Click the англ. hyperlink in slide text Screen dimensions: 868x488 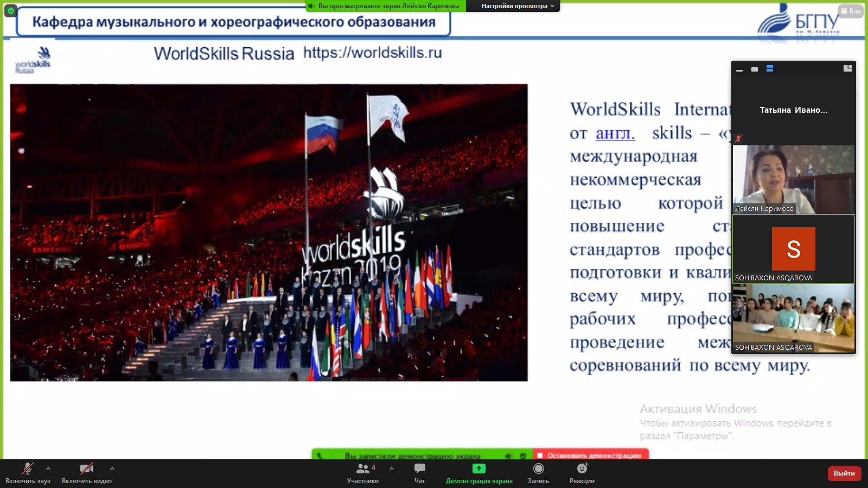click(615, 133)
